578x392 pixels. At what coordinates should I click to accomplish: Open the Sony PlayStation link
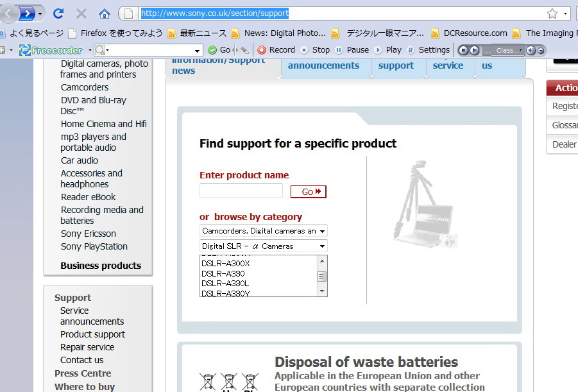point(94,246)
